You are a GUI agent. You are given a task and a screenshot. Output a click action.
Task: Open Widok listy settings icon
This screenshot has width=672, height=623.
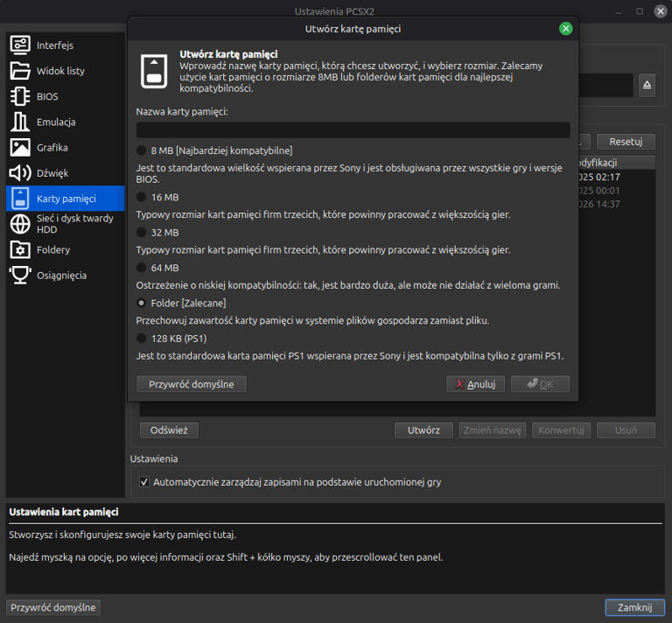pos(20,71)
